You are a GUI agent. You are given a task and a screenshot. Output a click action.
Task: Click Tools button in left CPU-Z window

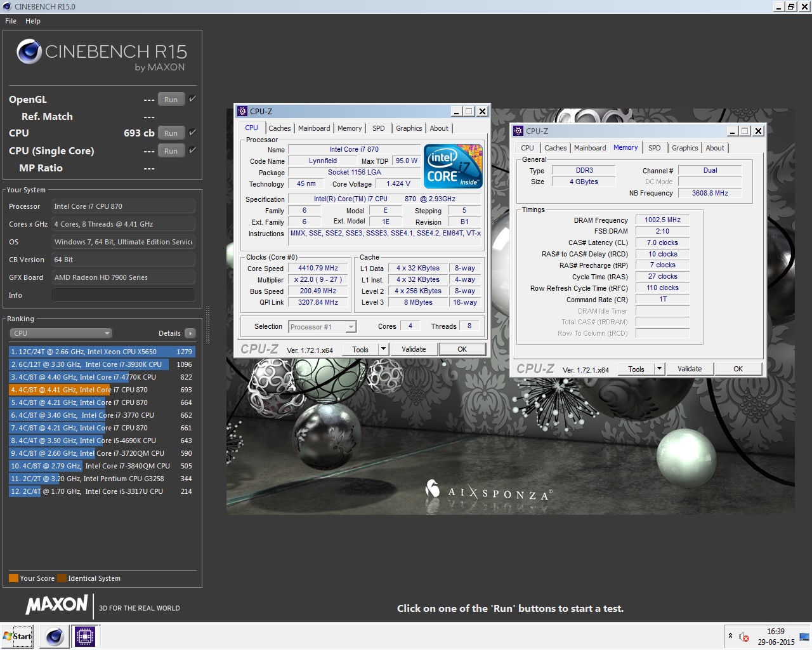click(360, 349)
